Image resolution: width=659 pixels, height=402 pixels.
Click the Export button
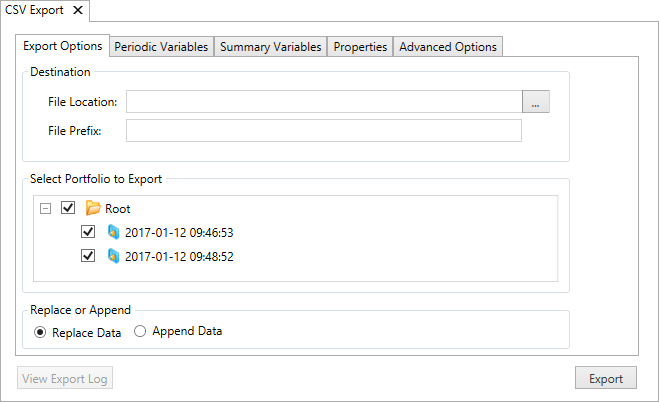(606, 378)
